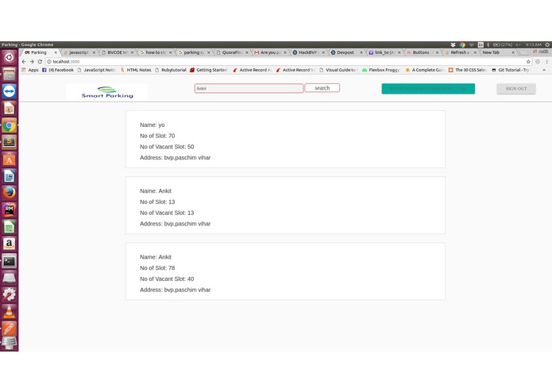Click the SIGN OUT button
552x392 pixels.
coord(516,89)
